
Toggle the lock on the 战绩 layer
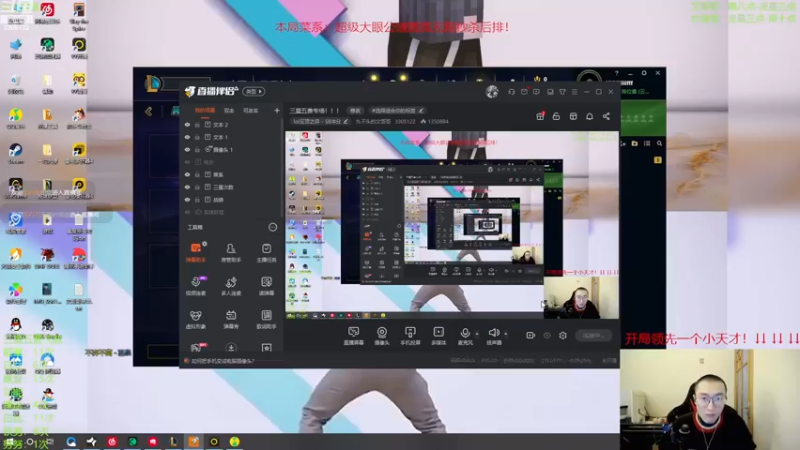pyautogui.click(x=197, y=199)
